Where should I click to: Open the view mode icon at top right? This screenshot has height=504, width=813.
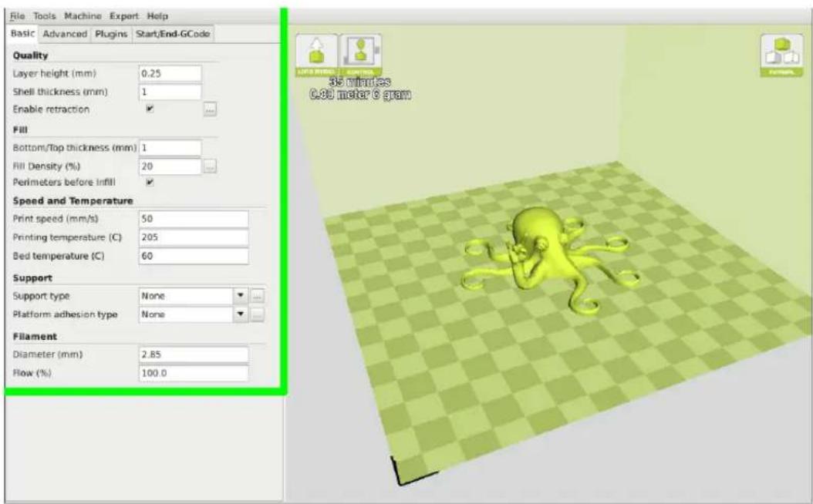pyautogui.click(x=782, y=55)
